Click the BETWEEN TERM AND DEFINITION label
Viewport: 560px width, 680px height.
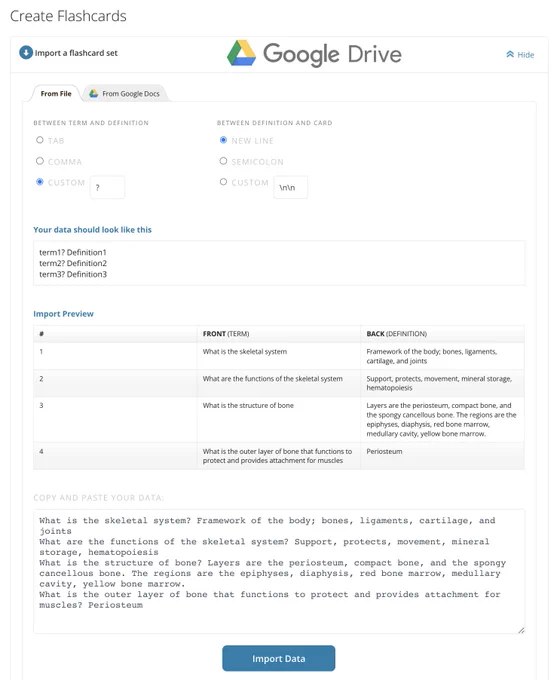pyautogui.click(x=91, y=123)
